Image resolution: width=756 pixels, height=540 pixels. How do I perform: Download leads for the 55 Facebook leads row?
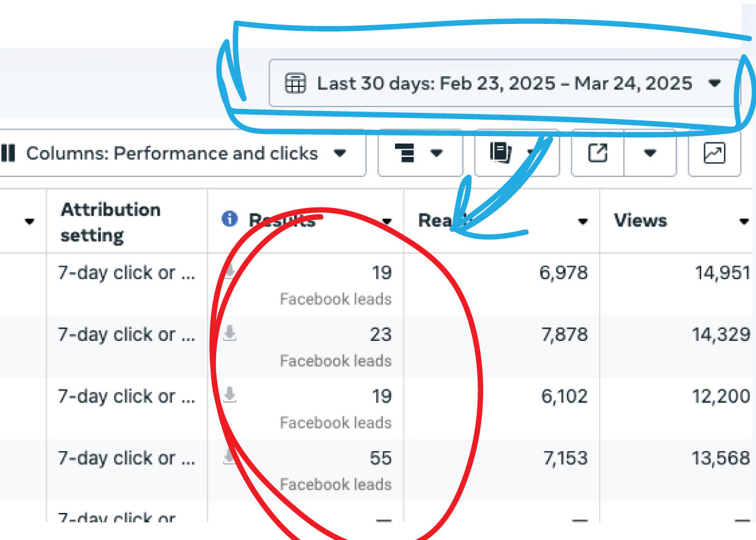point(230,457)
